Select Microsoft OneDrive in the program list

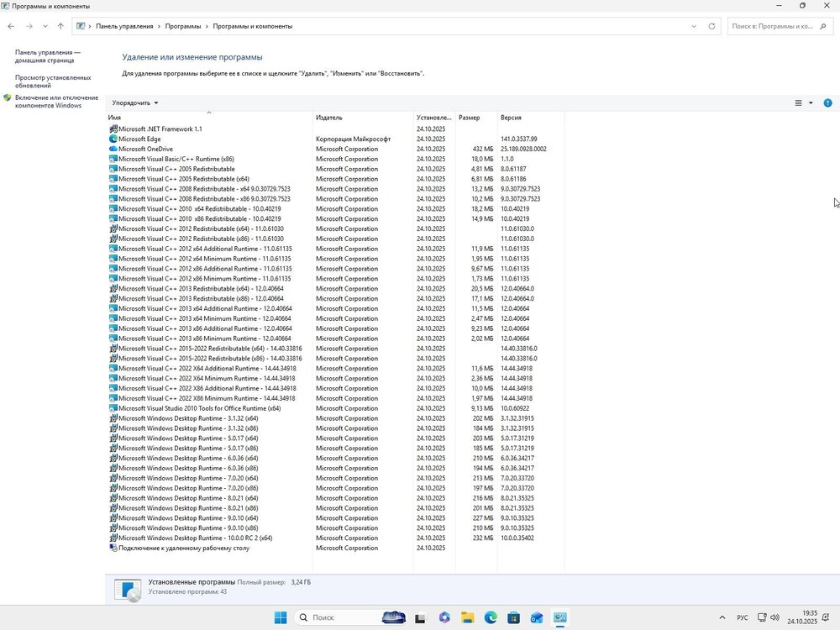145,149
